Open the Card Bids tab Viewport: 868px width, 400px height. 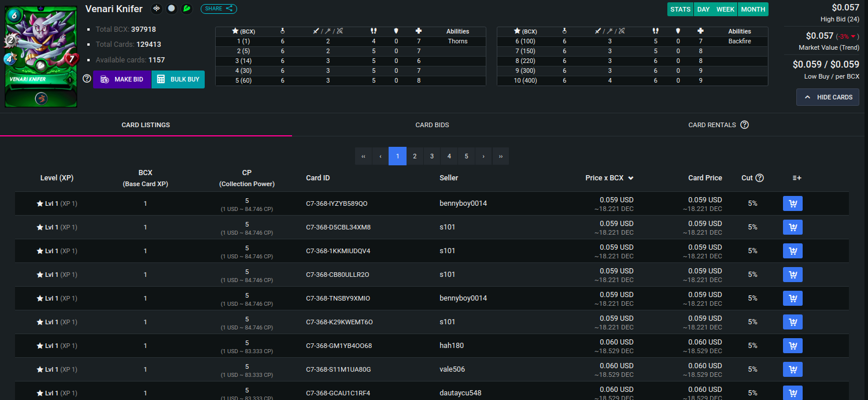click(432, 125)
